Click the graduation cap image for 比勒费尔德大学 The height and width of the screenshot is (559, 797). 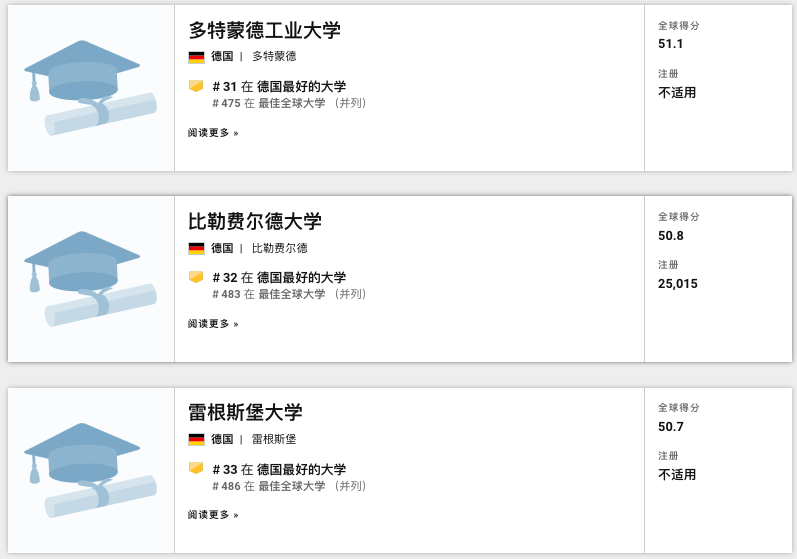point(90,279)
